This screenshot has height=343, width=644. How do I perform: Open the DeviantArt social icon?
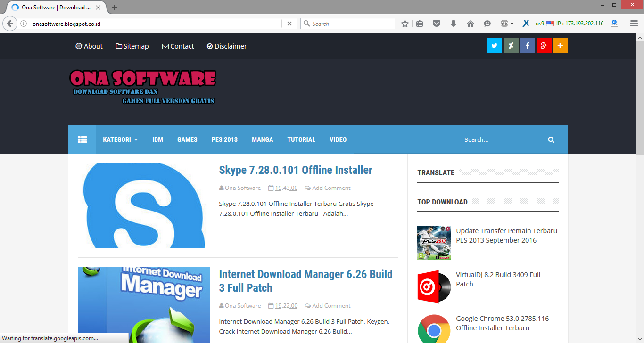[x=511, y=46]
